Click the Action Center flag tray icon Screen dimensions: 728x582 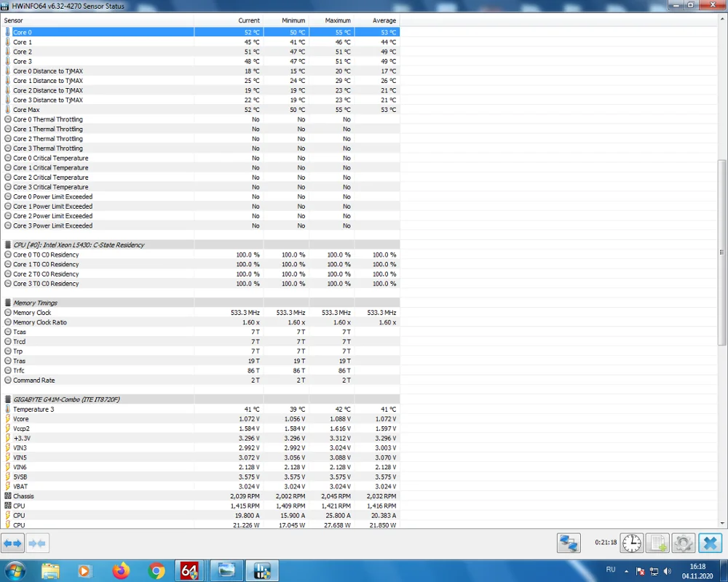pyautogui.click(x=640, y=571)
